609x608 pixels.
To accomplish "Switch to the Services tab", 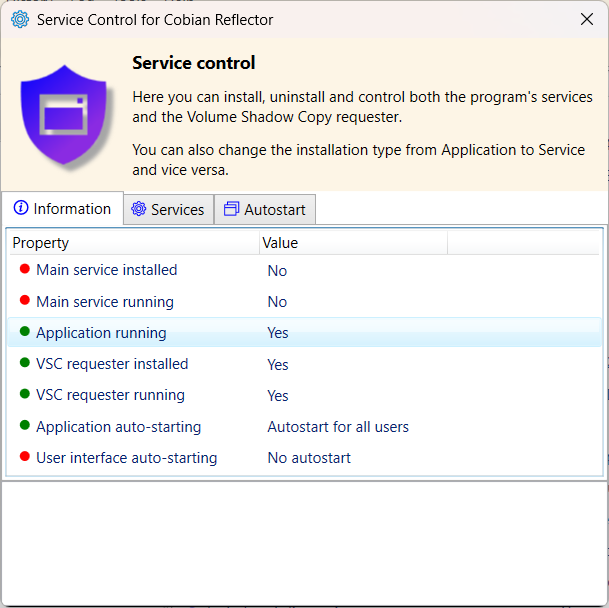I will tap(168, 210).
